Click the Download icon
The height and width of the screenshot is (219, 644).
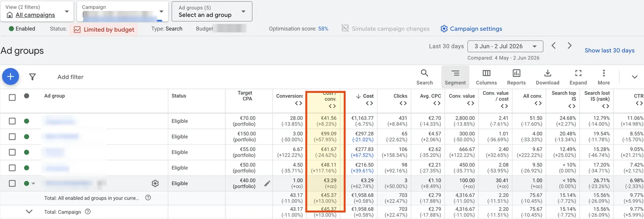coord(547,73)
